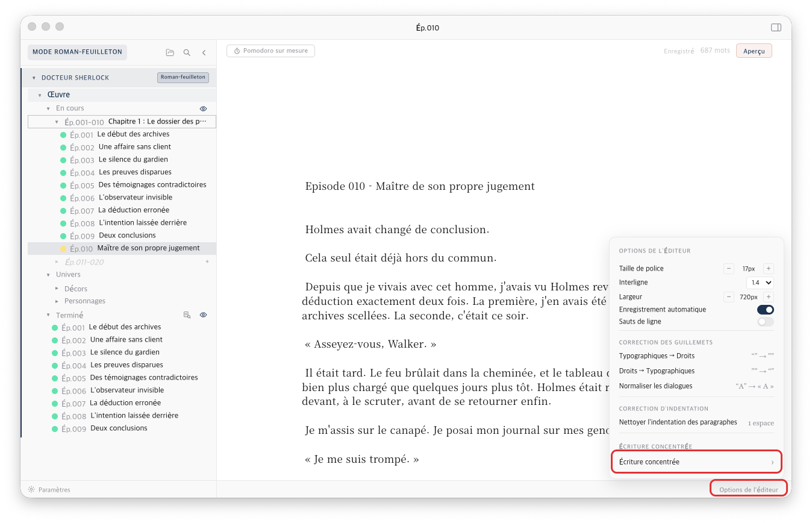Open Paramètres at the sidebar bottom

49,490
